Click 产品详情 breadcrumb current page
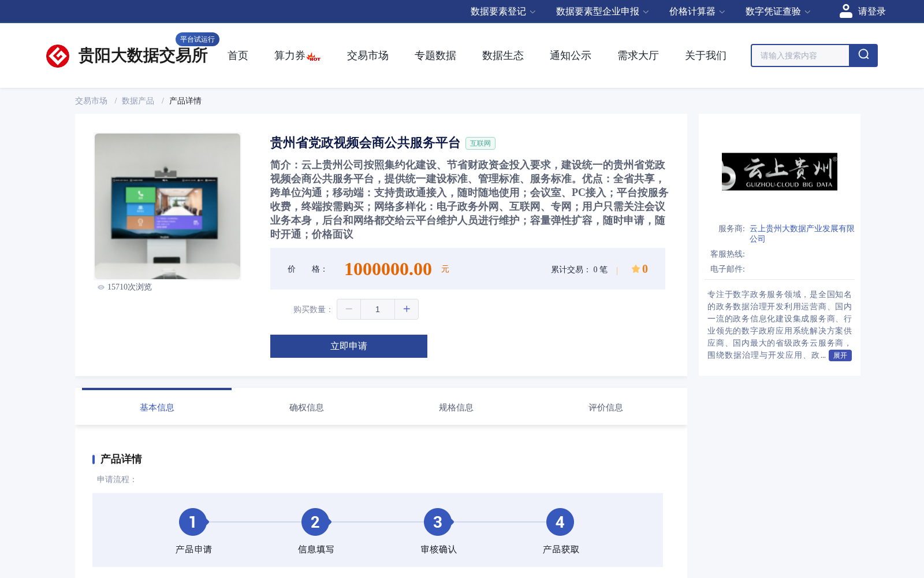 point(185,101)
